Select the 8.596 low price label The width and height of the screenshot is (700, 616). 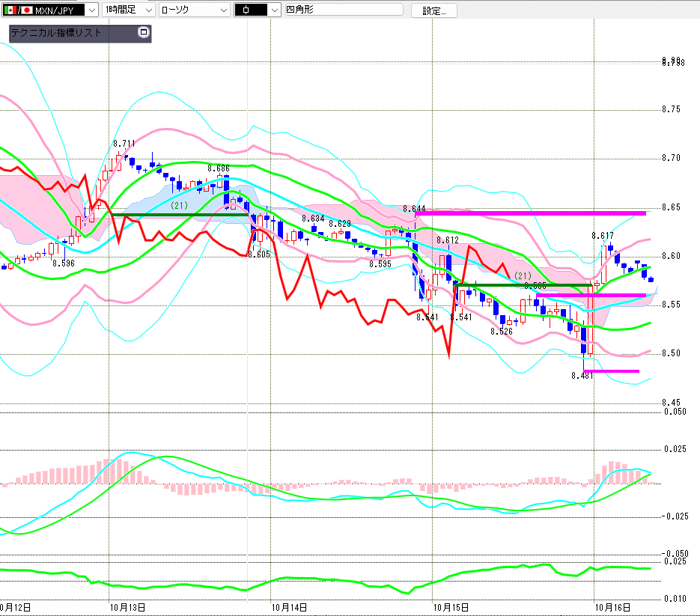64,263
